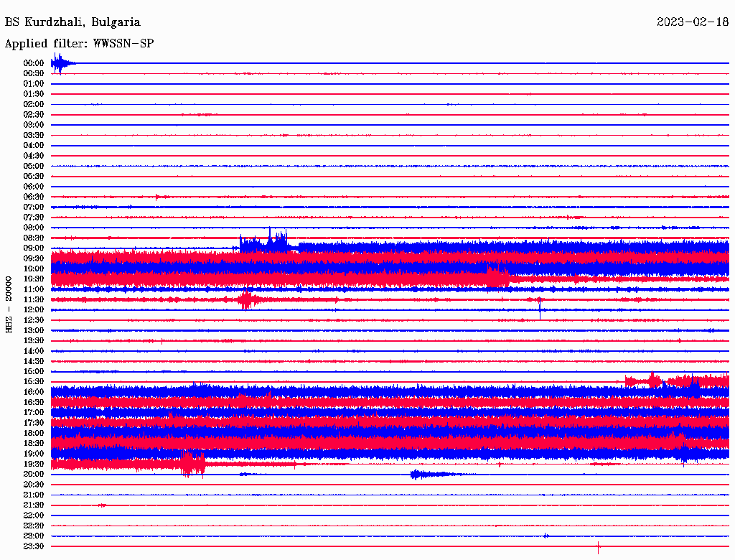
Task: Select the 23:30 time label
Action: click(x=34, y=546)
